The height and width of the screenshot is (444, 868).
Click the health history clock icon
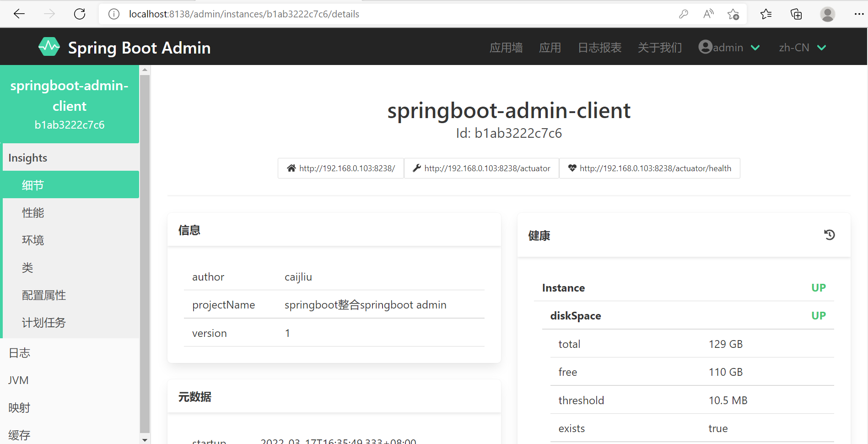click(830, 235)
